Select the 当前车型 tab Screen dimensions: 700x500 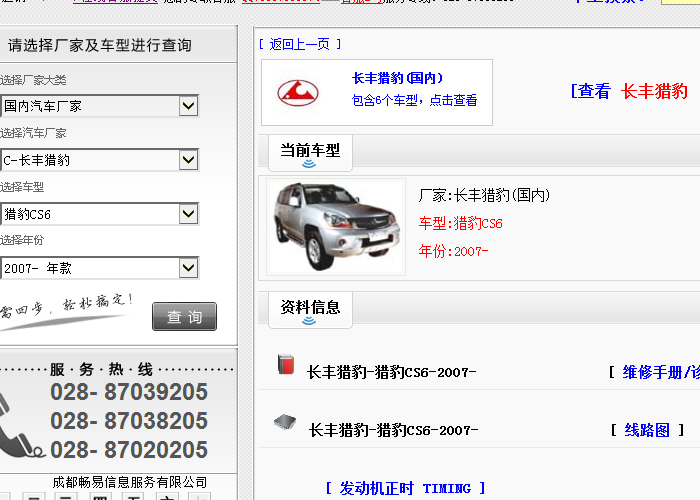point(310,153)
